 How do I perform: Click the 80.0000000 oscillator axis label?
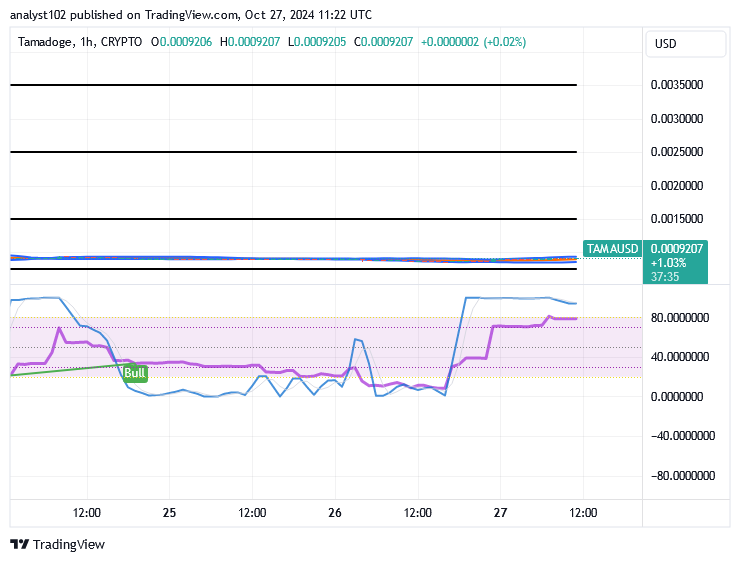(x=679, y=318)
